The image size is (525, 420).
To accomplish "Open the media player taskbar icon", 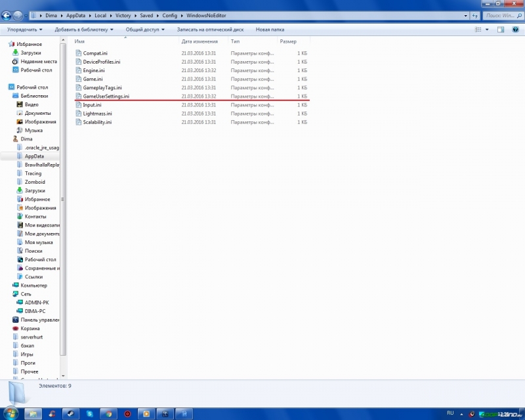I will point(146,414).
